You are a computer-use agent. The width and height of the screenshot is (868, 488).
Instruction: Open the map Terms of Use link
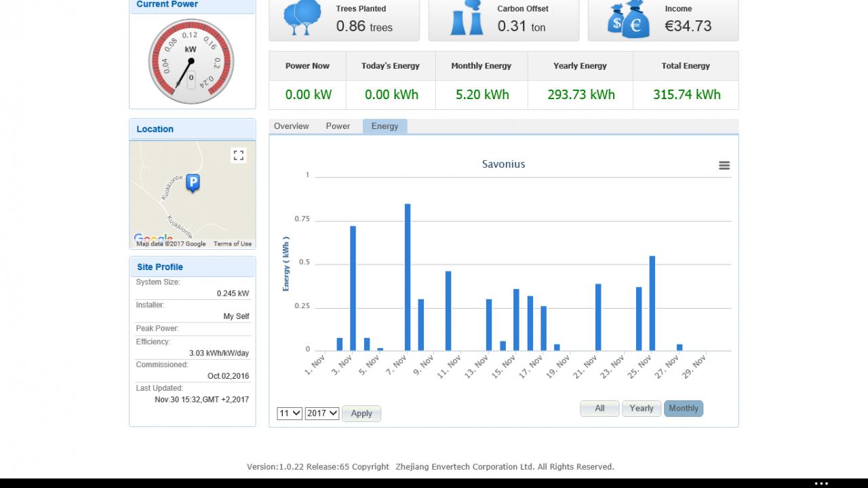click(x=232, y=244)
